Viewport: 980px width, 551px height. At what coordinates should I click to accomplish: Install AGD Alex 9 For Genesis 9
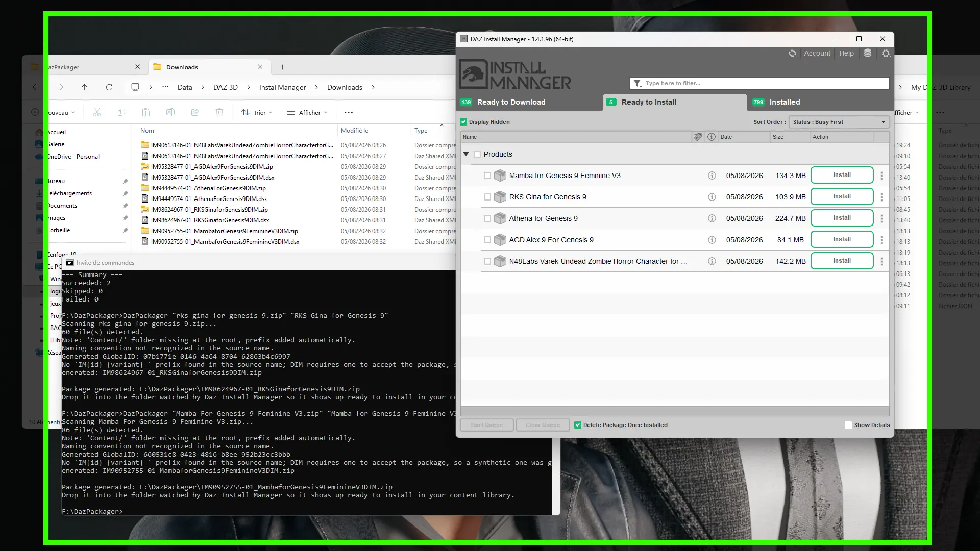[842, 239]
